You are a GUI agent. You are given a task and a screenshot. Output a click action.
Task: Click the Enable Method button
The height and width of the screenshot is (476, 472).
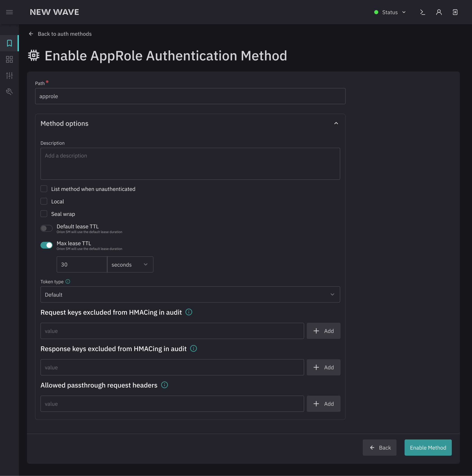coord(428,447)
